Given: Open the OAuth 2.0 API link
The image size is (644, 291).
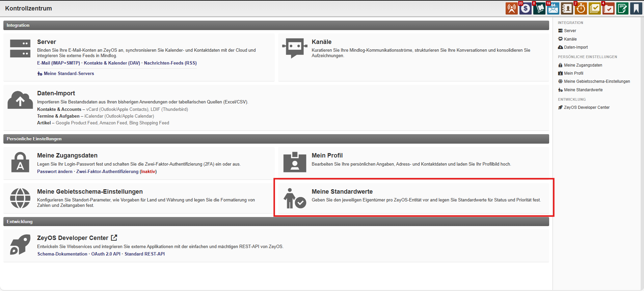Looking at the screenshot, I should [x=106, y=254].
